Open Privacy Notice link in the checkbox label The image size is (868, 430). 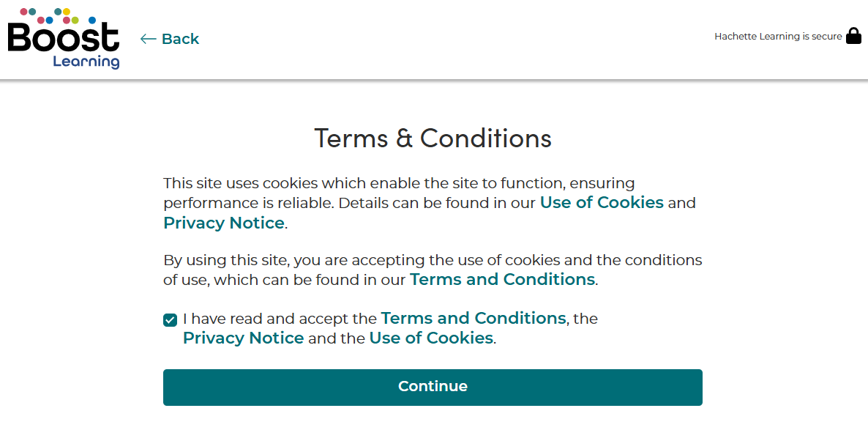[244, 338]
